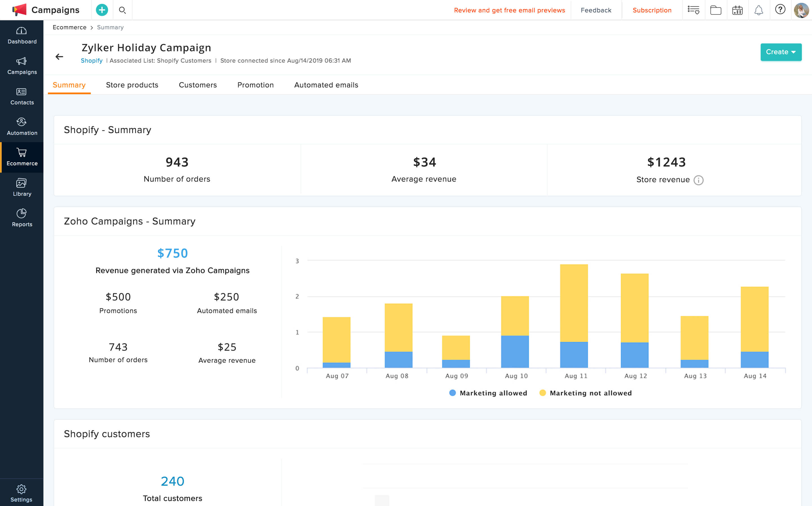Click the Shopify link under title
This screenshot has width=812, height=506.
coord(92,61)
